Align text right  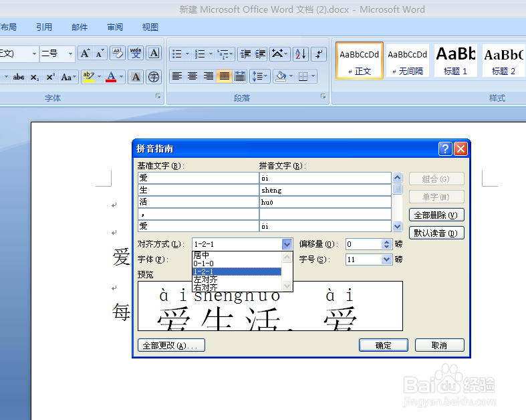[209, 76]
